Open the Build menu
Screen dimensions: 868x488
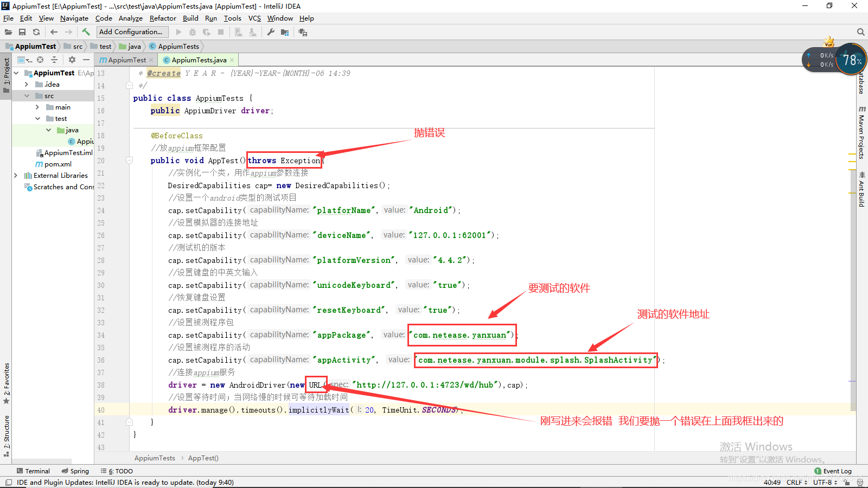[x=190, y=18]
